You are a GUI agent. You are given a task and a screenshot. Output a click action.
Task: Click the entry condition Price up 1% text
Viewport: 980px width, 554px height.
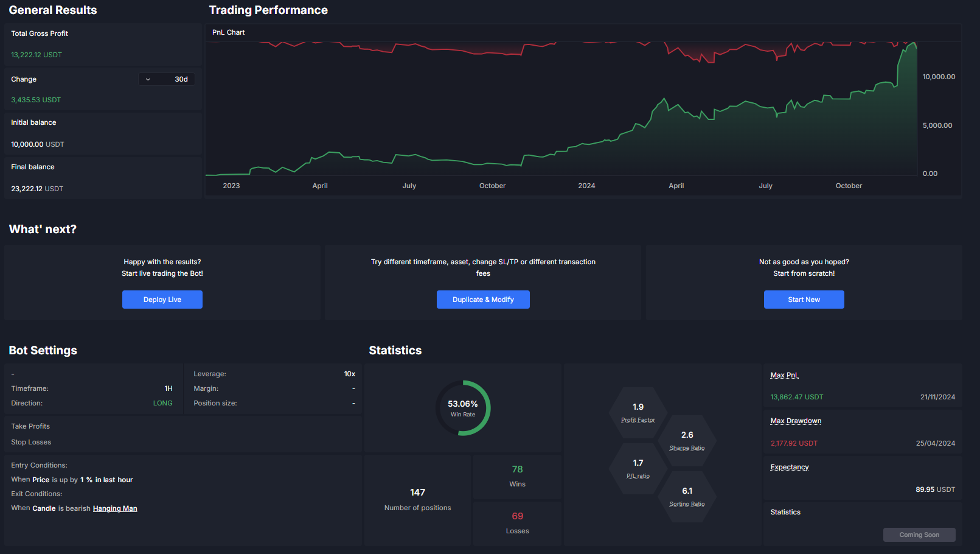72,480
